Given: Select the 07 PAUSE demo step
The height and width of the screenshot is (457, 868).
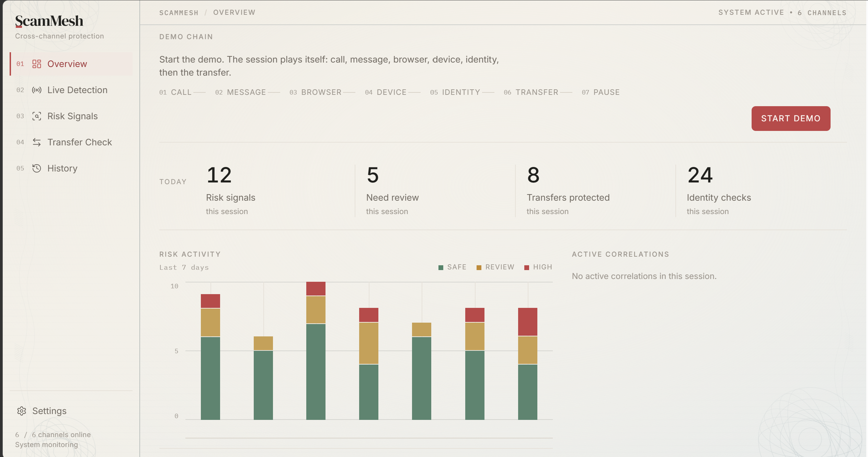Looking at the screenshot, I should pos(601,92).
